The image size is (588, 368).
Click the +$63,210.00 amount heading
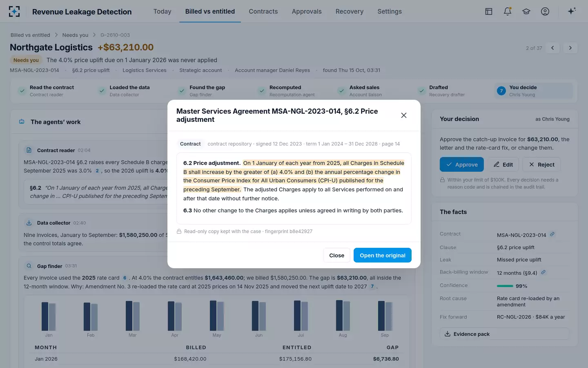pyautogui.click(x=126, y=47)
